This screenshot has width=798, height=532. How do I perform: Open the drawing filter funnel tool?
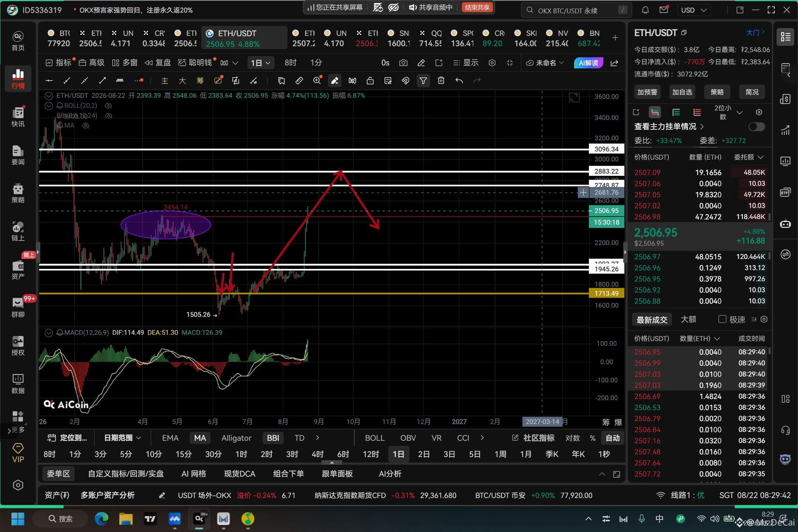click(x=423, y=81)
